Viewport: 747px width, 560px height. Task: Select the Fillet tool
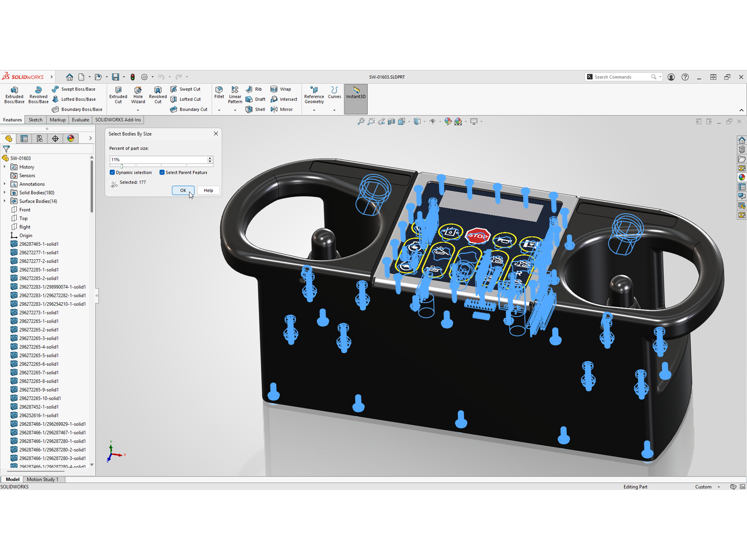pyautogui.click(x=219, y=93)
